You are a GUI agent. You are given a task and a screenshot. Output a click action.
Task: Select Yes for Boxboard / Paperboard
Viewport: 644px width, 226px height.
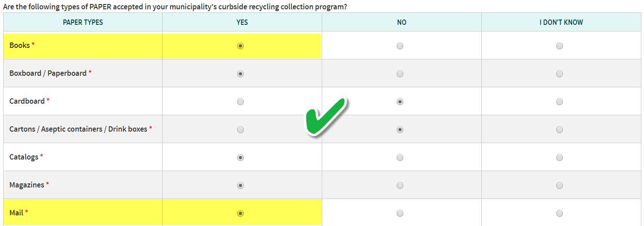[240, 74]
